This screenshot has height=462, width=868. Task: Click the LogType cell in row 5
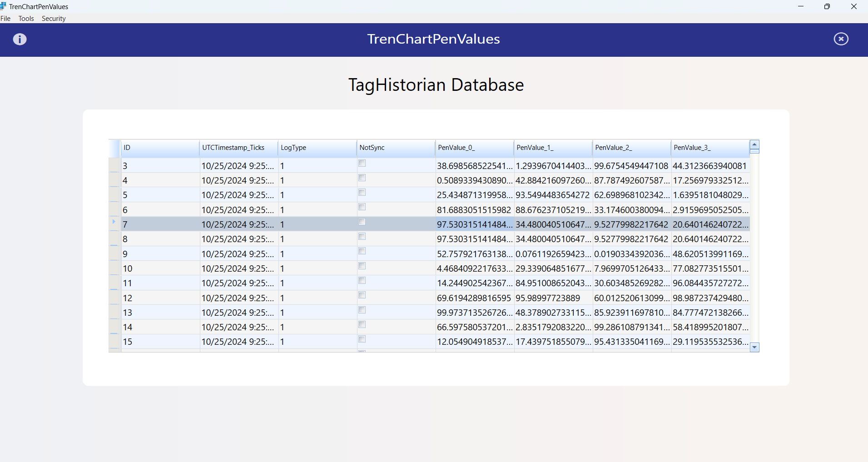pos(317,195)
